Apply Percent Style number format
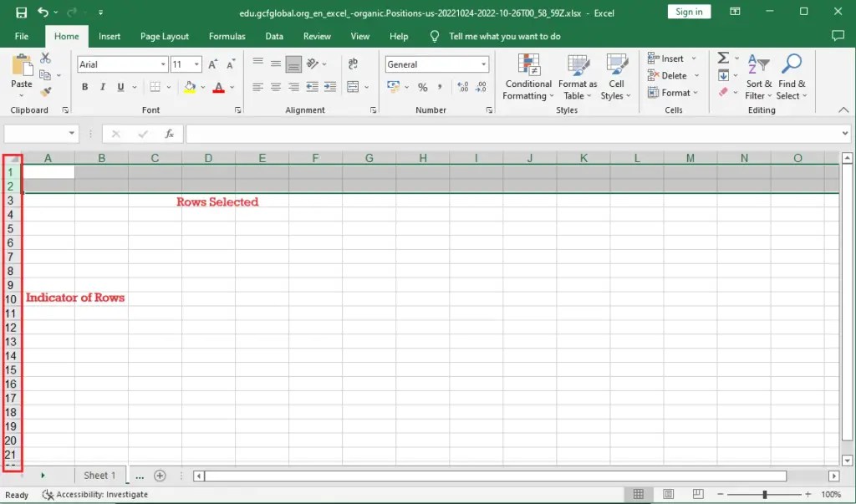The width and height of the screenshot is (856, 504). point(422,88)
